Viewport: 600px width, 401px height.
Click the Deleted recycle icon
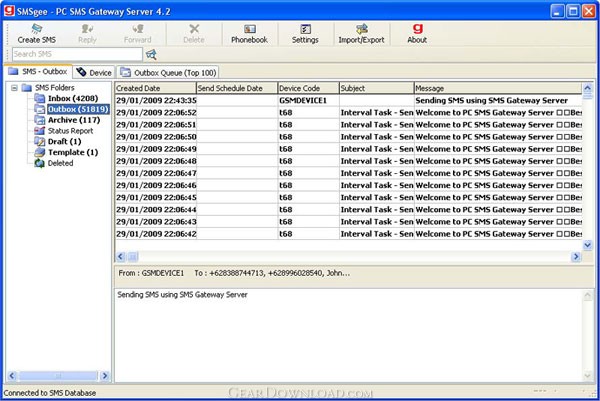(x=40, y=163)
